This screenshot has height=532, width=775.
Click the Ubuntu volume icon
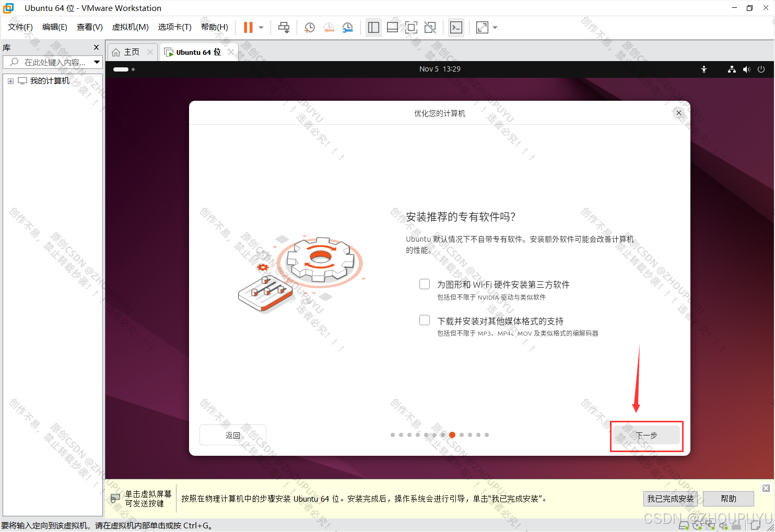tap(746, 69)
